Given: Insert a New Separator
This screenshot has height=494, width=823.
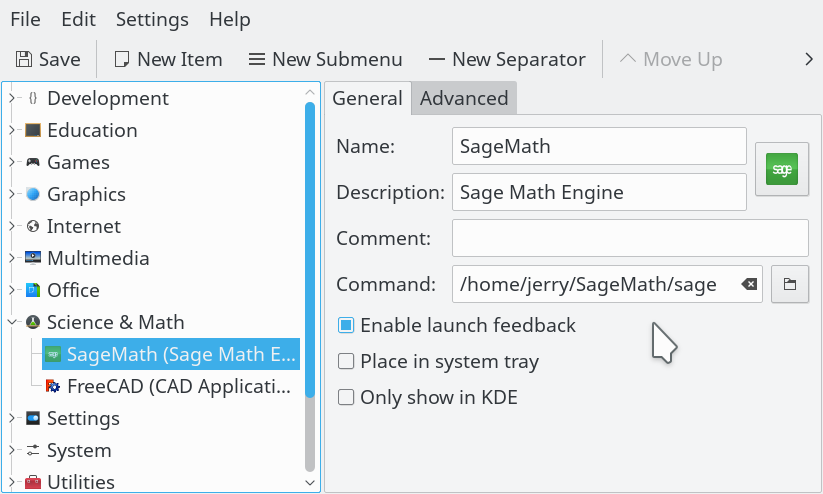Looking at the screenshot, I should coord(507,59).
